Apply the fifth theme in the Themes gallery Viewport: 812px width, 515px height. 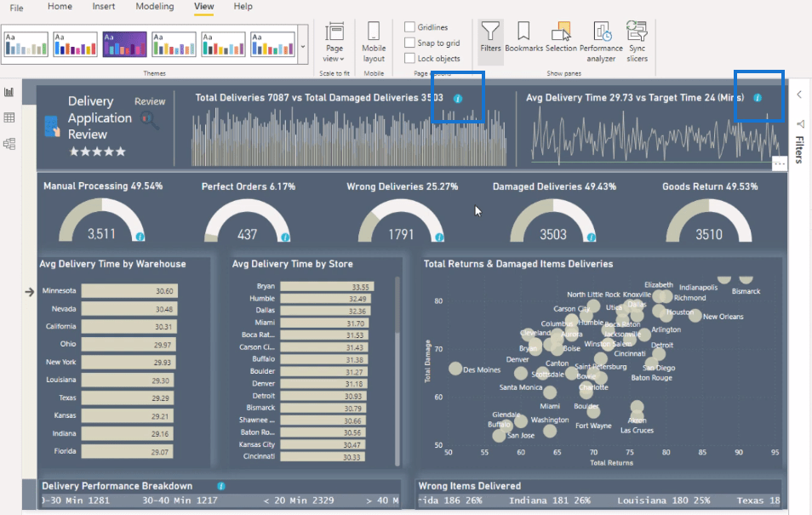[x=223, y=44]
